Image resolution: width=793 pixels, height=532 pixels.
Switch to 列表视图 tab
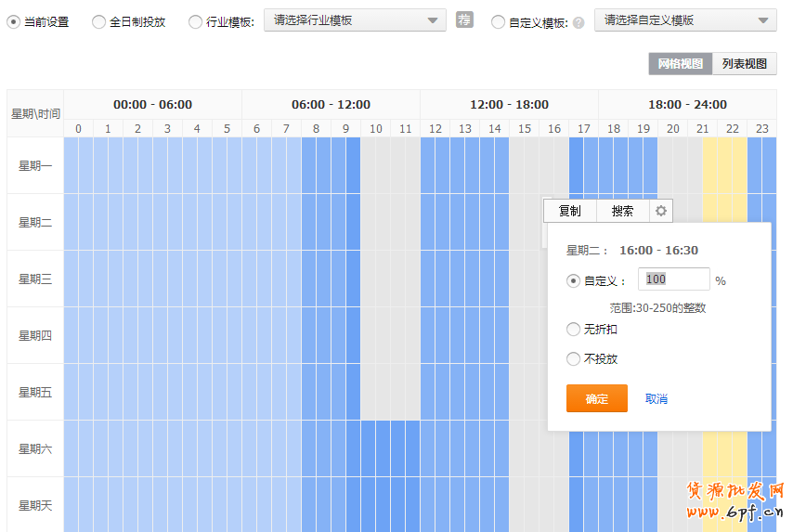(745, 64)
